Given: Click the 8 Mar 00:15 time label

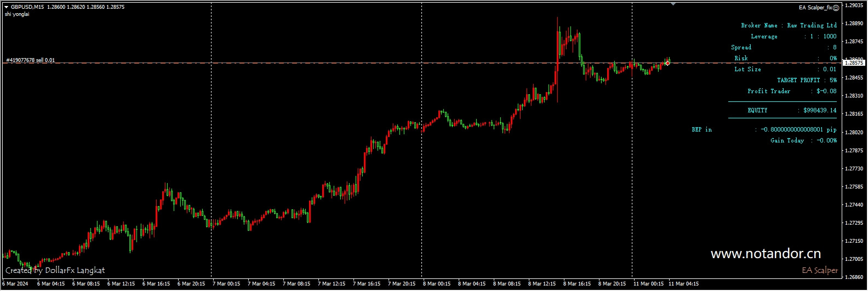Looking at the screenshot, I should [437, 284].
